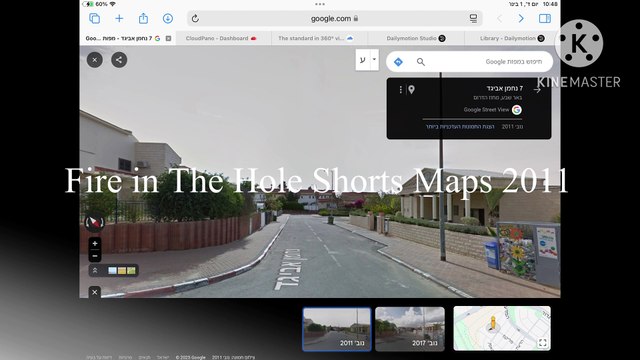Expand the minimap to fullscreen

pos(542,343)
